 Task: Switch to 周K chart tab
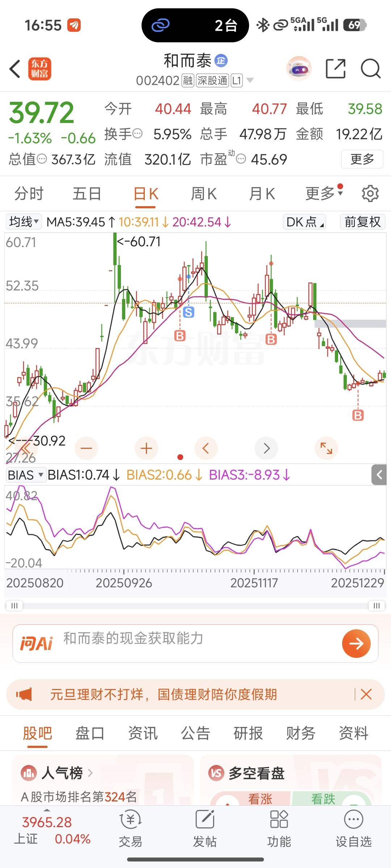[x=204, y=193]
